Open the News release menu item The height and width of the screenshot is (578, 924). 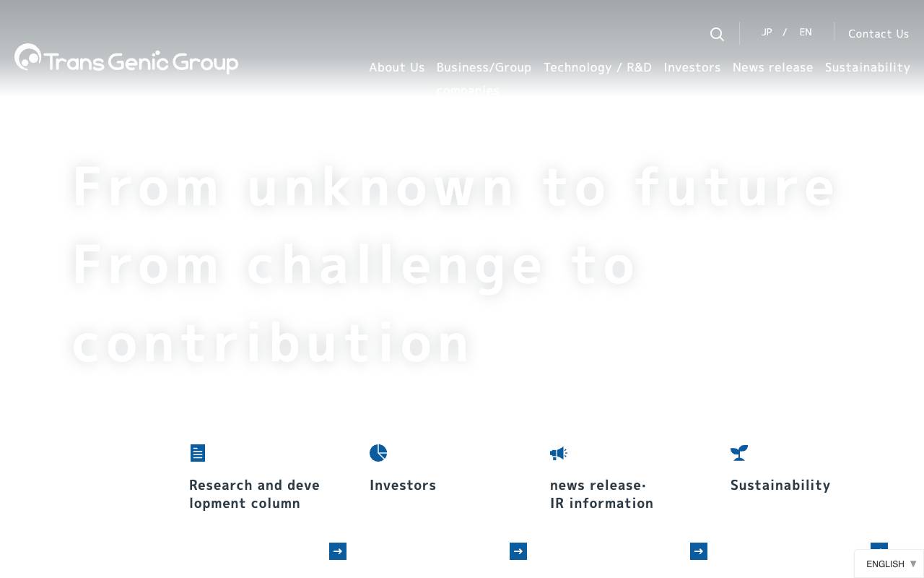point(772,68)
